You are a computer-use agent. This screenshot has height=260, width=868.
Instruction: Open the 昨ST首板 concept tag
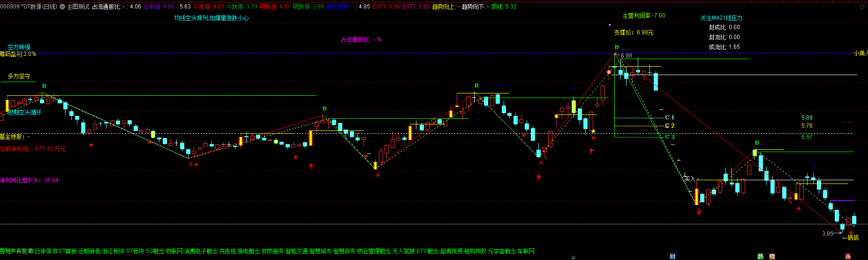[x=65, y=251]
